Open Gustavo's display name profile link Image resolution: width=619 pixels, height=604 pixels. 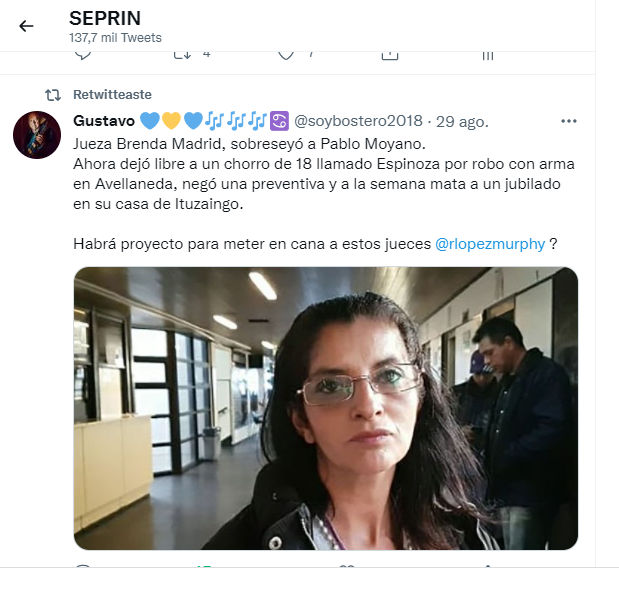pos(103,121)
